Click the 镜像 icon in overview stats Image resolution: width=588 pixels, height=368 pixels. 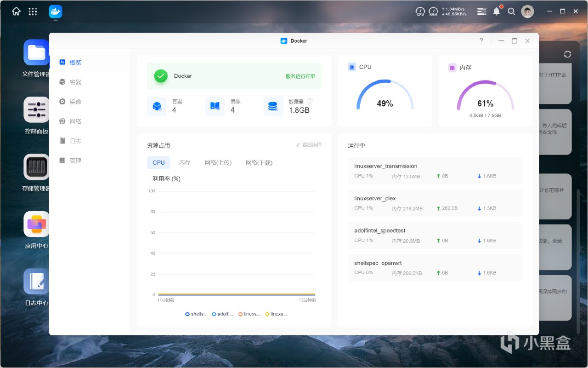(x=215, y=106)
